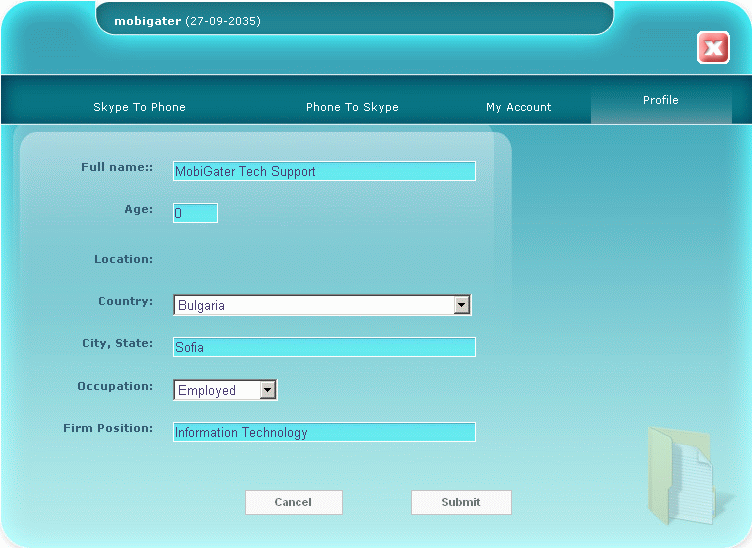
Task: Switch to the Skype To Phone tab
Action: point(139,107)
